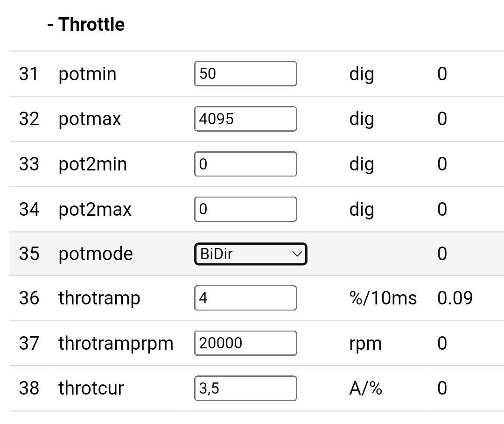Image resolution: width=504 pixels, height=424 pixels.
Task: Focus the throtramp input field
Action: coord(245,298)
